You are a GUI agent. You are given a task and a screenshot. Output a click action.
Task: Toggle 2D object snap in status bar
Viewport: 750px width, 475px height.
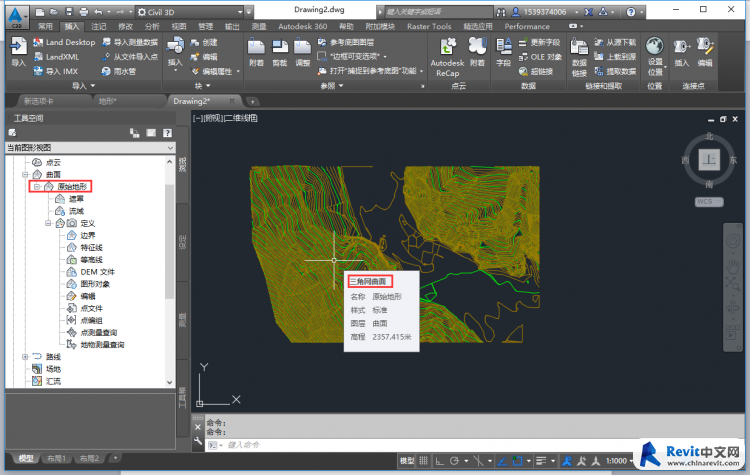click(x=517, y=461)
